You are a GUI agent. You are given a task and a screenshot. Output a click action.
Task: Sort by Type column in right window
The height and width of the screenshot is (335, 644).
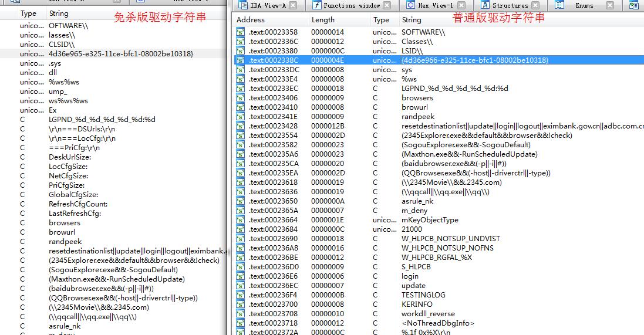381,20
